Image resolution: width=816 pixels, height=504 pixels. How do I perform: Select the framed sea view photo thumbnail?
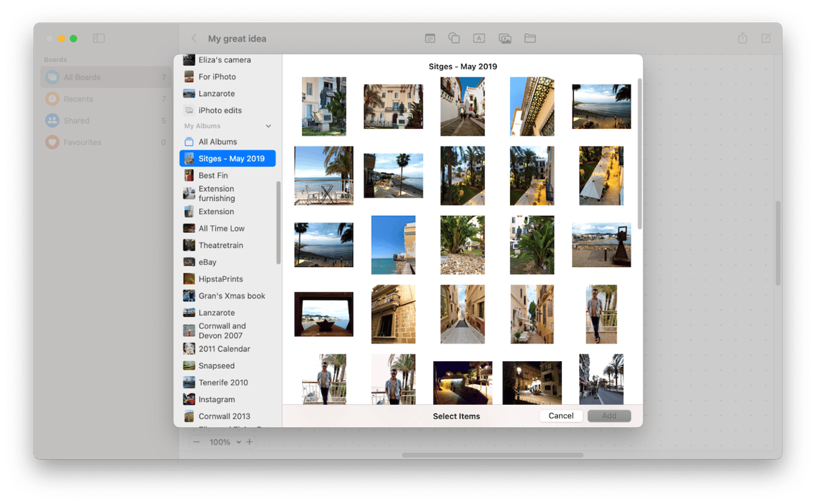tap(323, 314)
